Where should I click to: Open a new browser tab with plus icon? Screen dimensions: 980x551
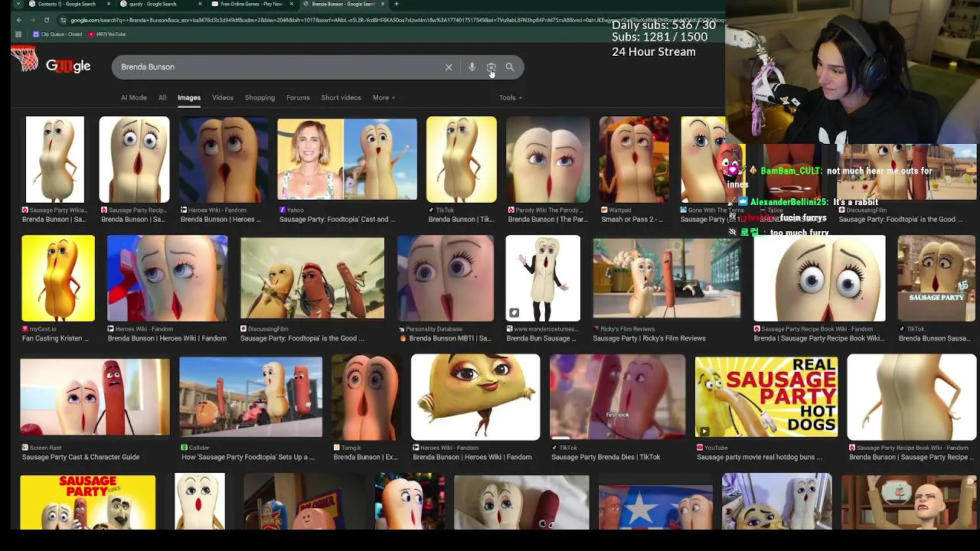tap(396, 4)
